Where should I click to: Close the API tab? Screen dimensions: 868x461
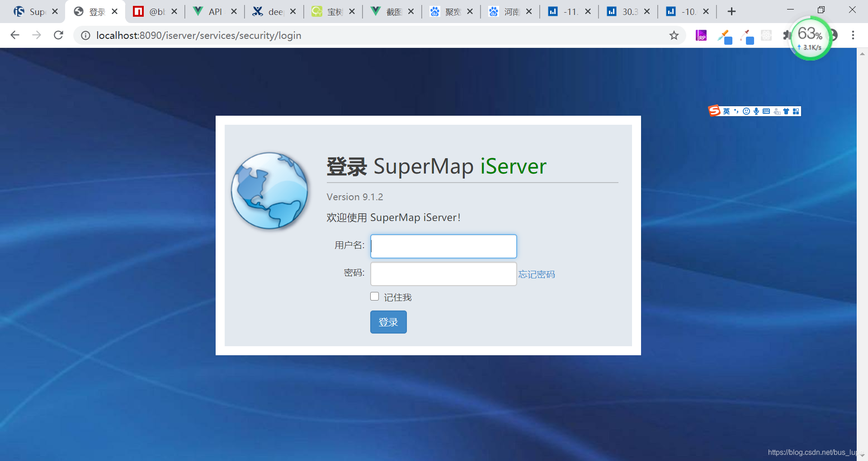point(234,11)
